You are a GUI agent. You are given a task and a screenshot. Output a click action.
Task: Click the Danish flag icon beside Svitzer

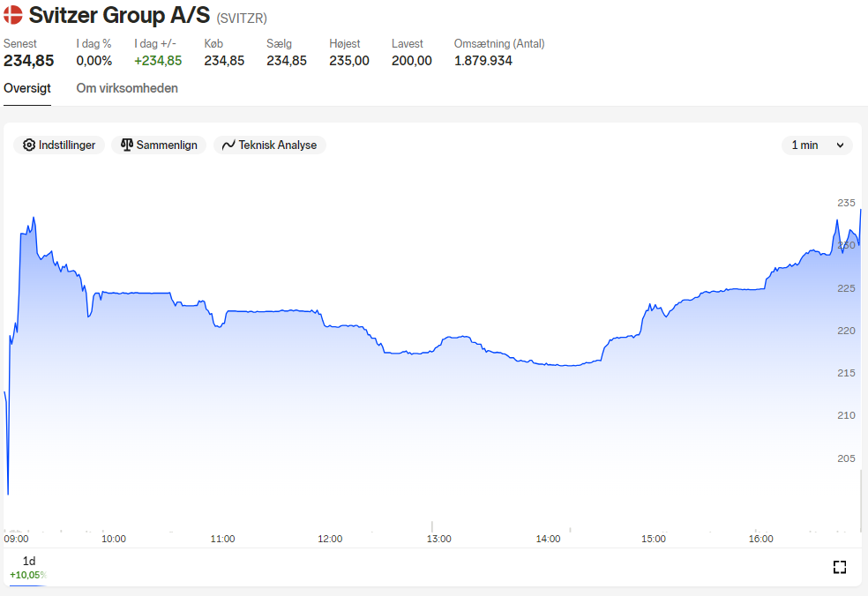click(x=12, y=15)
